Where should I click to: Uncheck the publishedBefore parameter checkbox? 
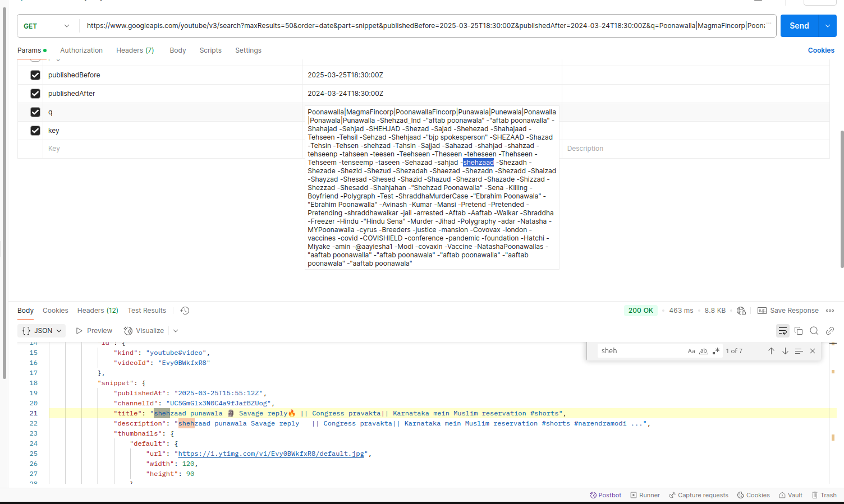(35, 75)
